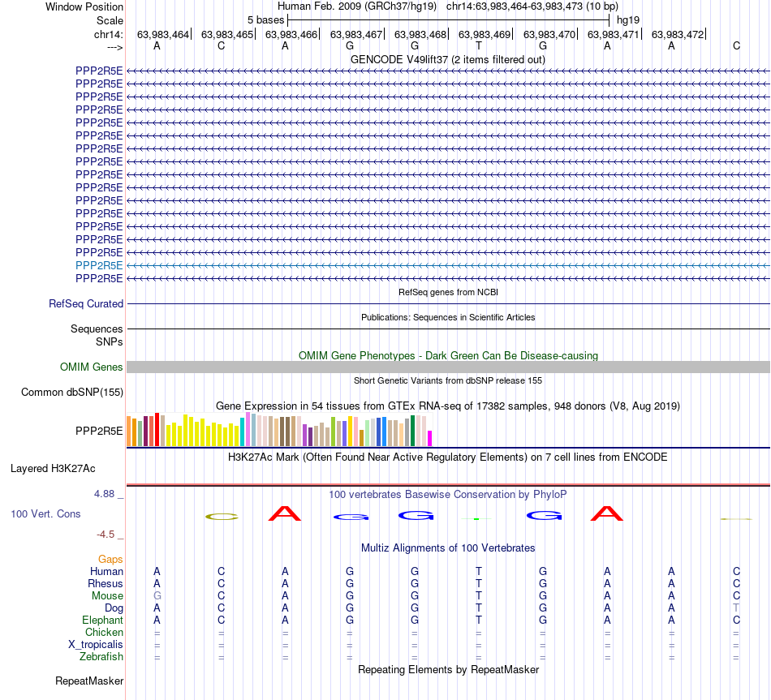771x700 pixels.
Task: Click the hg19 label beside the scale bar
Action: coord(628,20)
